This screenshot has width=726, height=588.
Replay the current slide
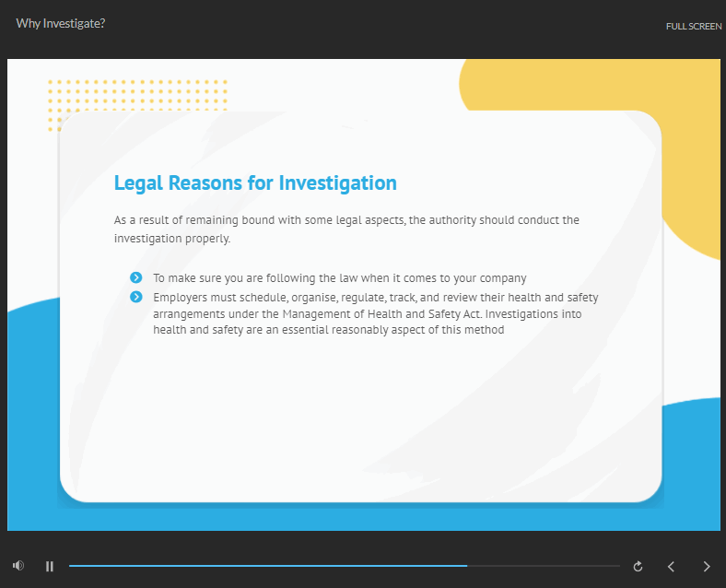pos(638,566)
